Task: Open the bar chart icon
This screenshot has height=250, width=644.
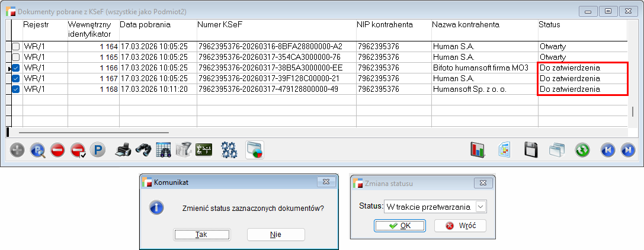Action: click(478, 150)
